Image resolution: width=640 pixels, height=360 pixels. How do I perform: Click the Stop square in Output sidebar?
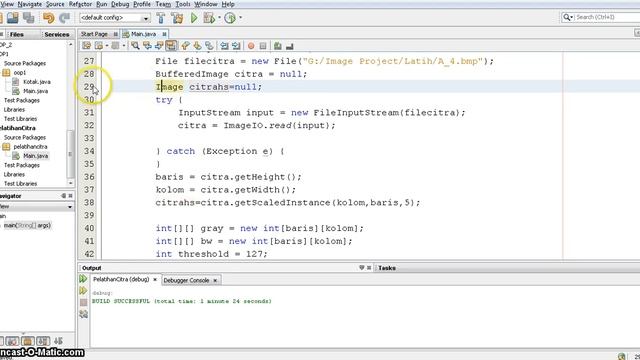tap(83, 302)
